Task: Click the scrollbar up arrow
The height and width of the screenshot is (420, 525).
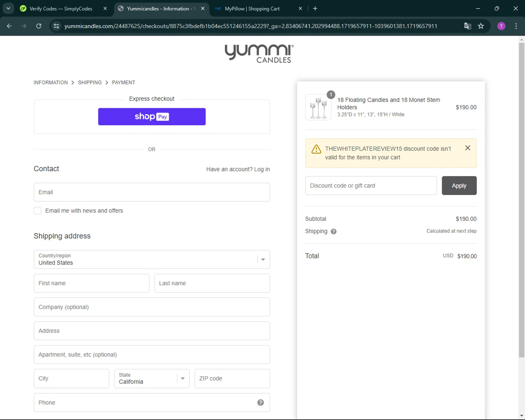Action: point(521,40)
